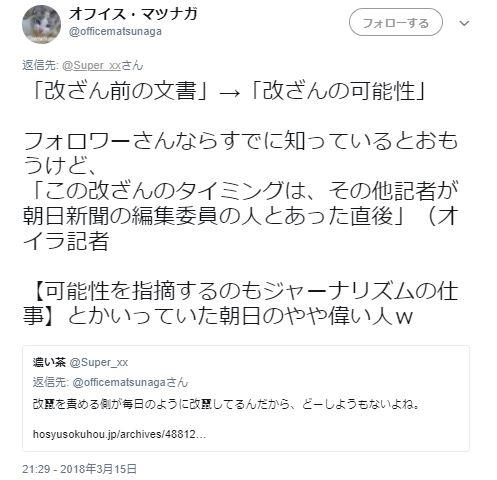Image resolution: width=497 pixels, height=480 pixels.
Task: Visit the @officematsunaga handle below the name
Action: click(115, 32)
